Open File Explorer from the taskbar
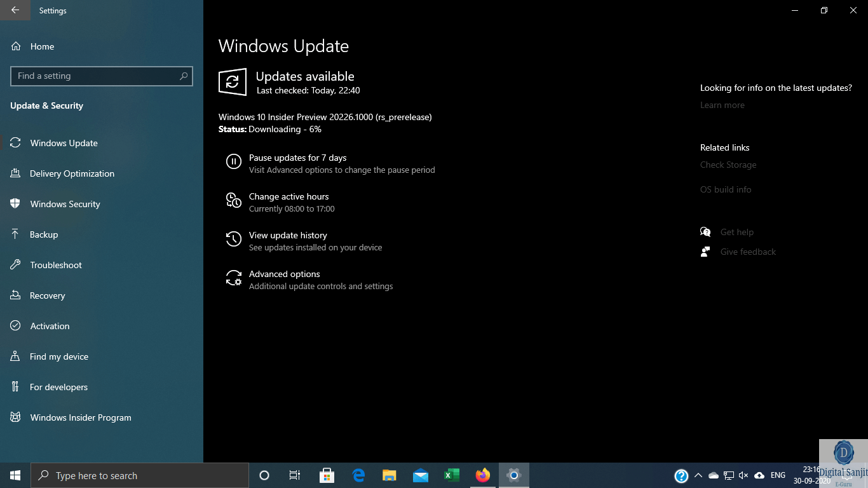Viewport: 868px width, 488px height. (x=390, y=475)
